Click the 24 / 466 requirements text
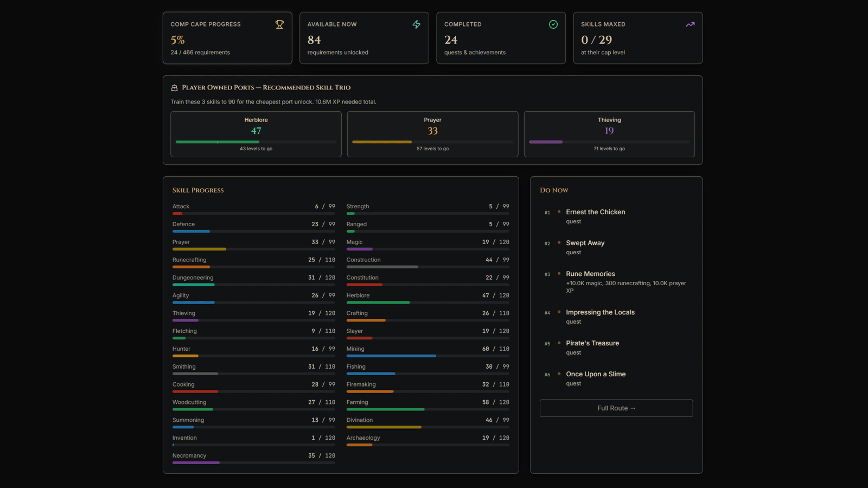The width and height of the screenshot is (868, 488). click(200, 53)
